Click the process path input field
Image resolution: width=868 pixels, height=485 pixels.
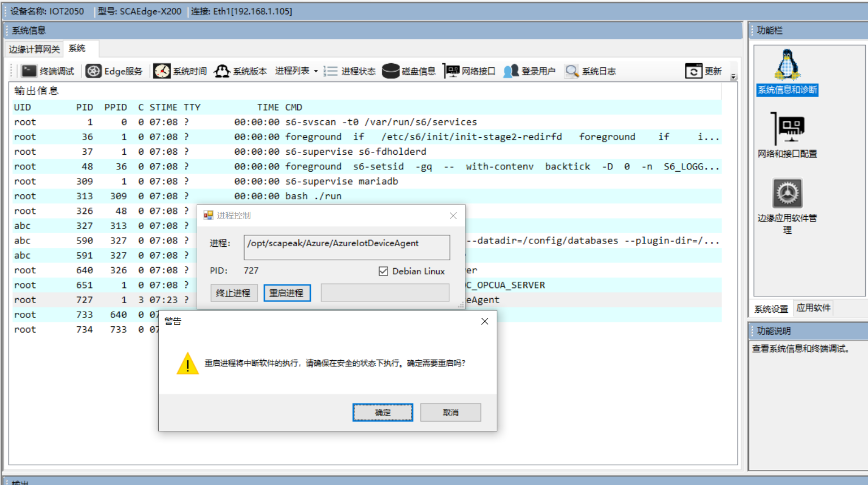click(346, 247)
